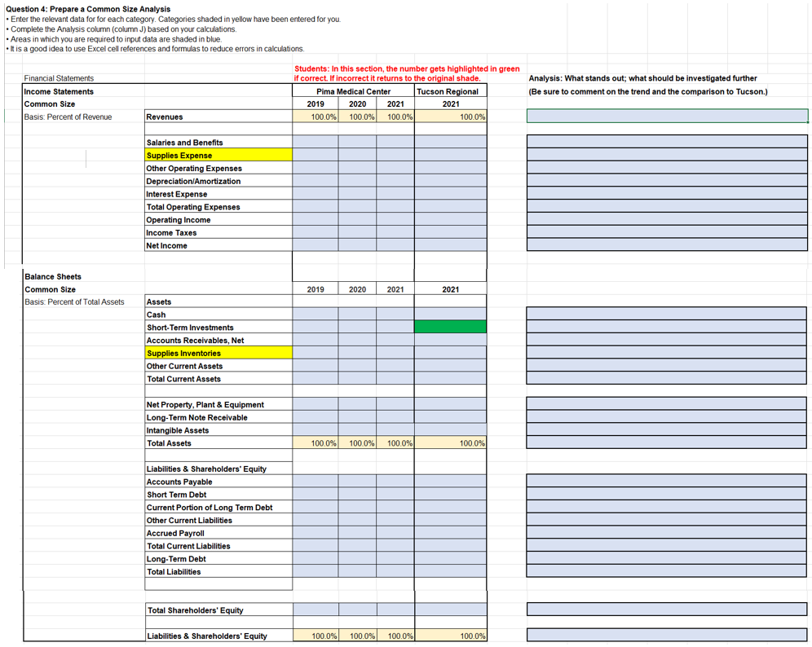Viewport: 812px width, 647px height.
Task: Select Cash Tucson 2021 input cell
Action: click(451, 314)
